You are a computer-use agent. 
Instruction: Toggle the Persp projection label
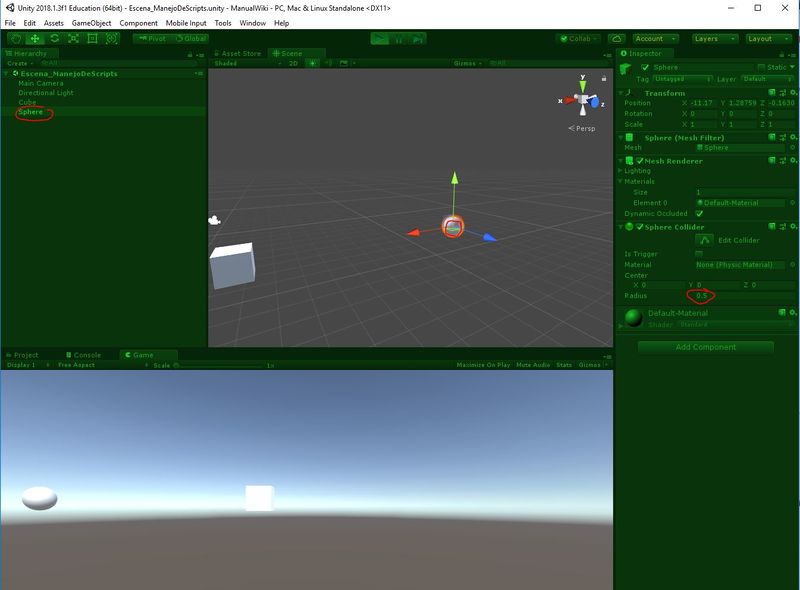coord(582,128)
